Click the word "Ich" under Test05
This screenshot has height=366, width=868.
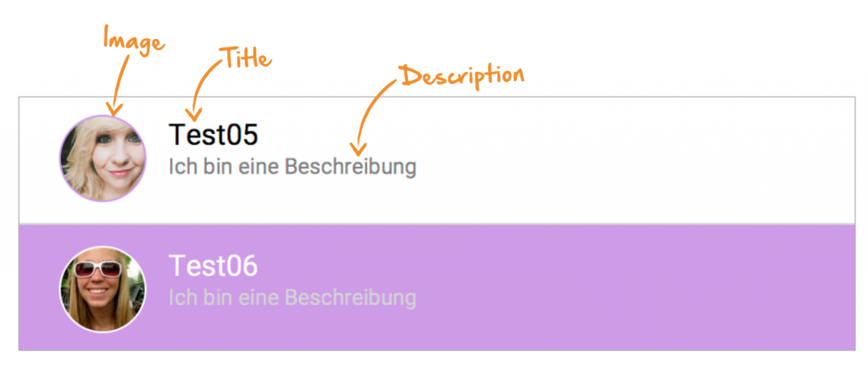181,166
